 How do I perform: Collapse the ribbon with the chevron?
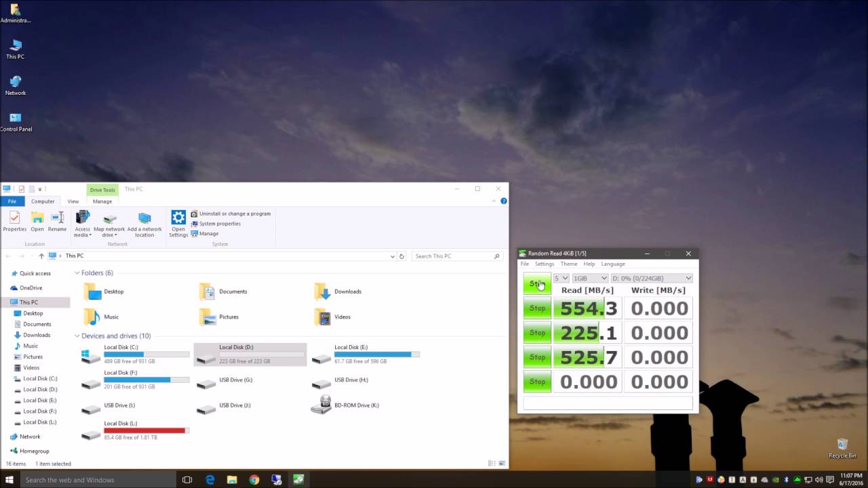(x=494, y=201)
